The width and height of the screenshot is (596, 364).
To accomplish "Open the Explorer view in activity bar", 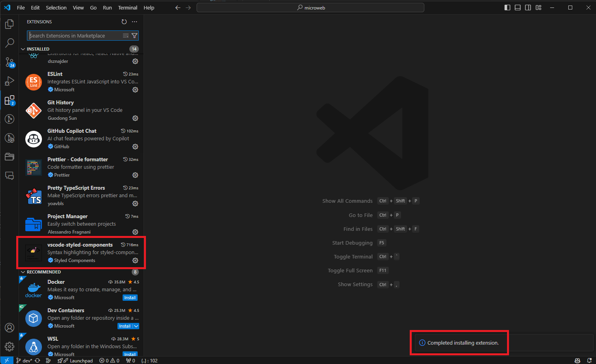I will click(9, 25).
